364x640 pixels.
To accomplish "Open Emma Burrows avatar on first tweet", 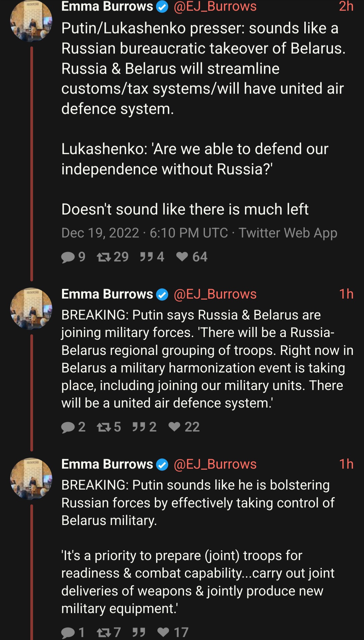I will click(31, 21).
